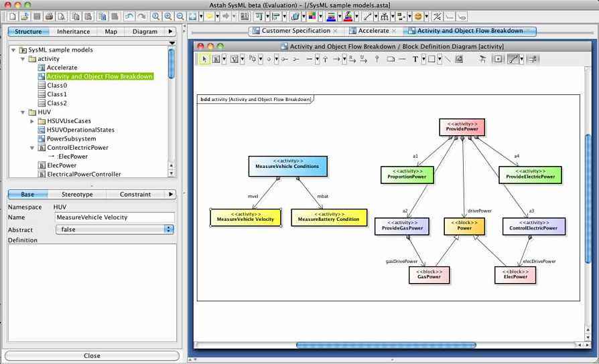Collapse the ControlElectricPower tree node
Screen dimensions: 599x364
click(x=32, y=148)
